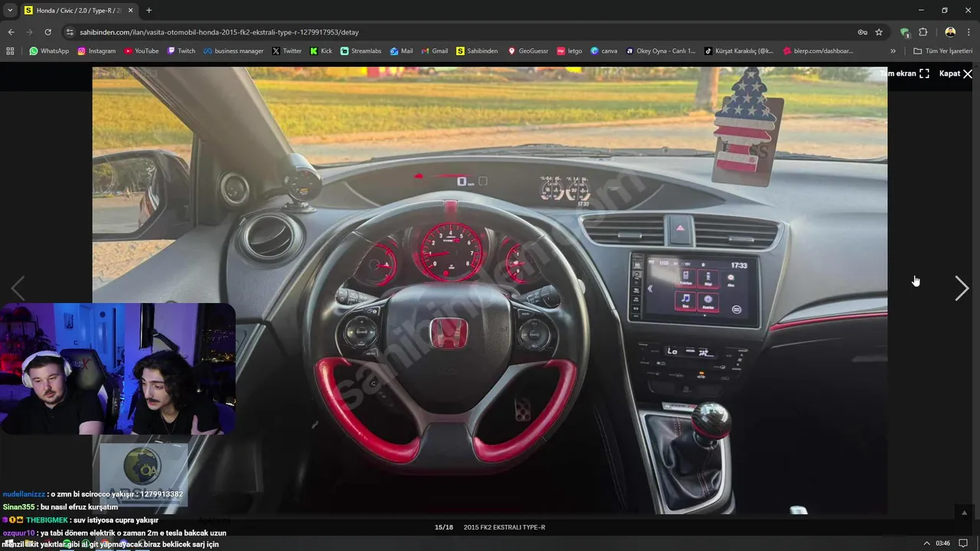Open the Kürşat Karakılıç TikTok bookmark
Image resolution: width=980 pixels, height=551 pixels.
click(x=739, y=51)
